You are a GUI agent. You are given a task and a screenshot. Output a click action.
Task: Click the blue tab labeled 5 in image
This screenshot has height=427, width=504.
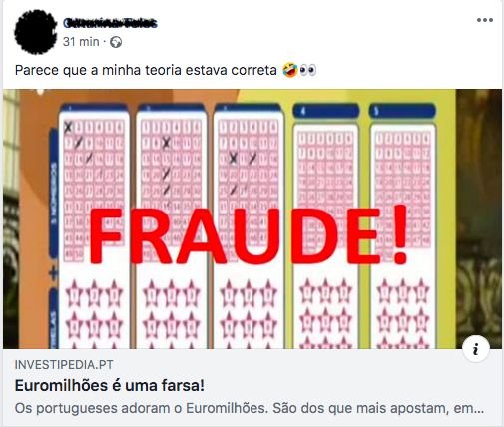point(402,111)
